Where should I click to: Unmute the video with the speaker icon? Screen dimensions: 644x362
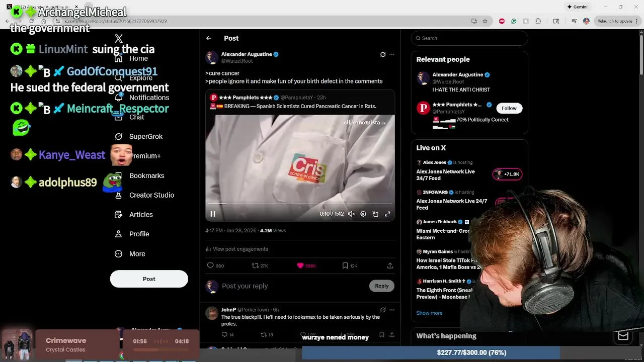[x=351, y=214]
